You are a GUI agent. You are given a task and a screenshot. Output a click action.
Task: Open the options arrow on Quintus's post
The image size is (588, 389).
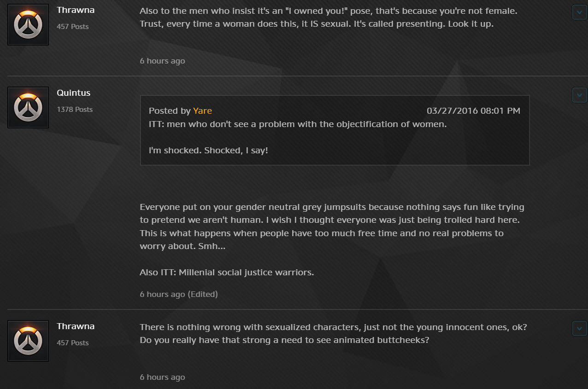point(579,95)
